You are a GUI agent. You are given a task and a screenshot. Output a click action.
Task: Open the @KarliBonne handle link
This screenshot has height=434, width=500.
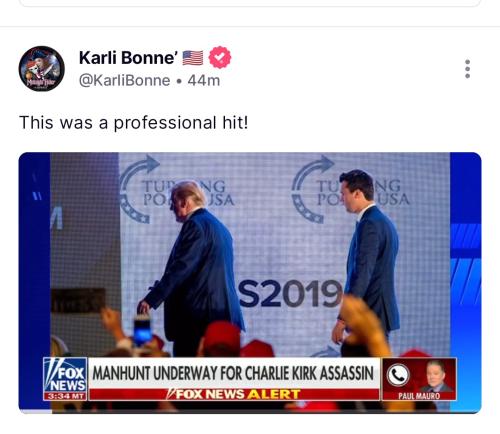click(x=124, y=81)
